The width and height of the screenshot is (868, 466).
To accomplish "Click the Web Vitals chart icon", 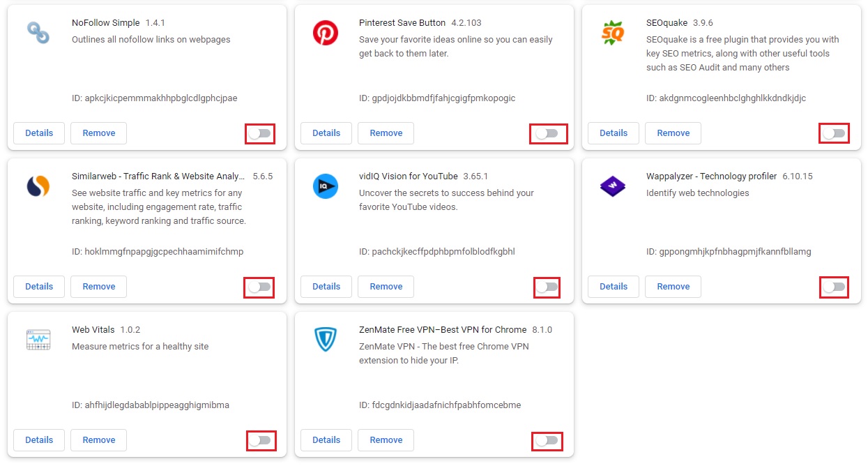I will pos(38,340).
